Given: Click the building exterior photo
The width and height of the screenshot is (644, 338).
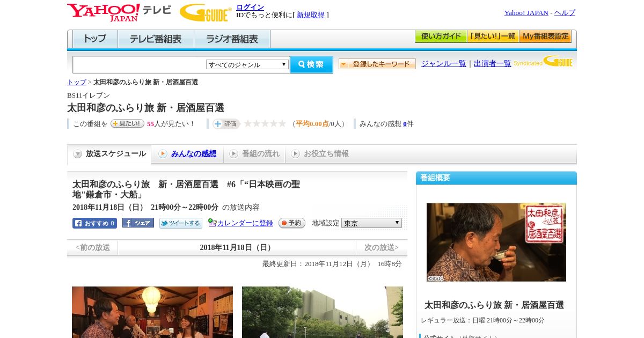Looking at the screenshot, I should [x=323, y=312].
